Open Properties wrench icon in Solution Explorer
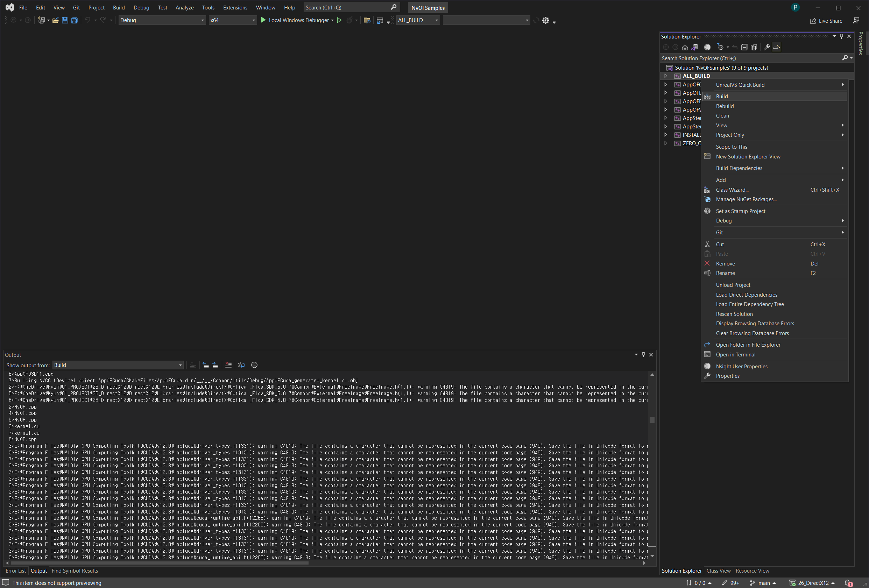The height and width of the screenshot is (588, 869). point(766,47)
